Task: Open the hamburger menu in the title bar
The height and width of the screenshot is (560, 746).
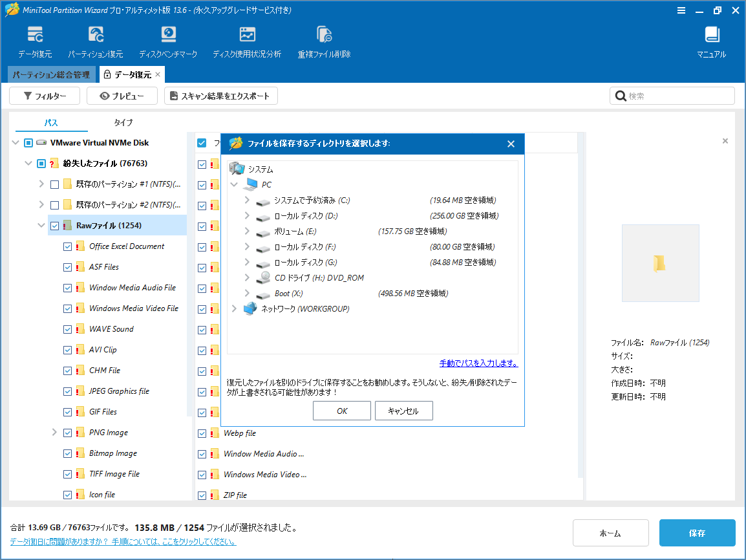Action: [x=681, y=10]
